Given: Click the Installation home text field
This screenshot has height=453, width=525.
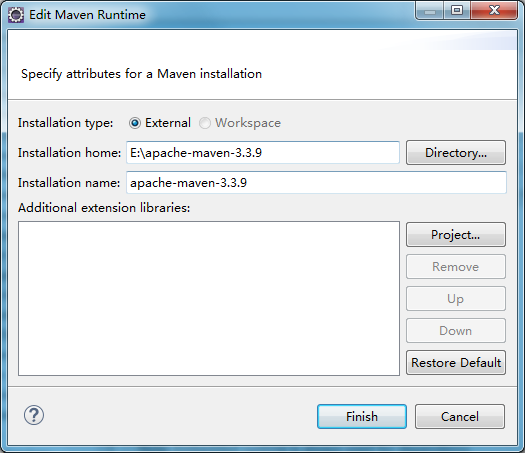Looking at the screenshot, I should [263, 153].
